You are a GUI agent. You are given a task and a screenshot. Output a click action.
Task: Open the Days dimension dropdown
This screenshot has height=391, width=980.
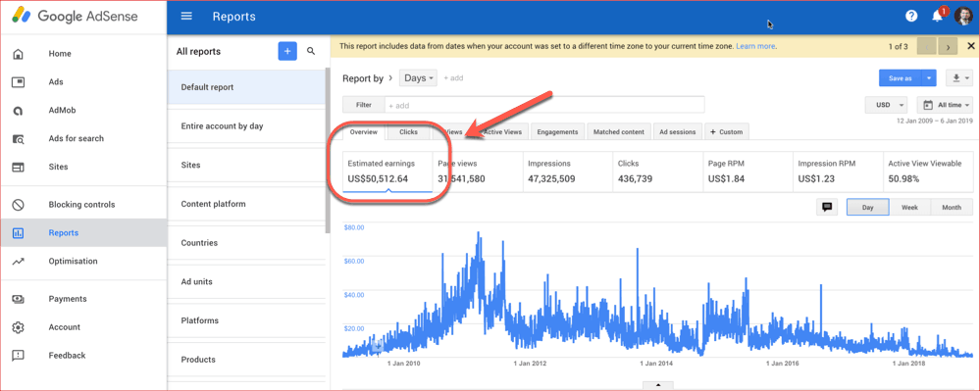click(x=418, y=78)
